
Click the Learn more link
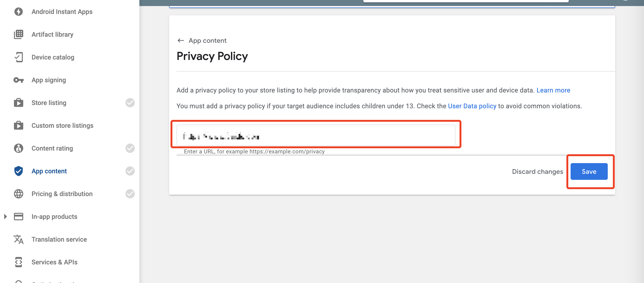pyautogui.click(x=553, y=90)
